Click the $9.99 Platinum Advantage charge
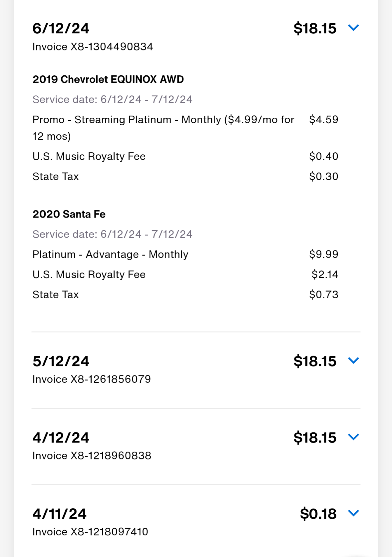392x557 pixels. [323, 254]
